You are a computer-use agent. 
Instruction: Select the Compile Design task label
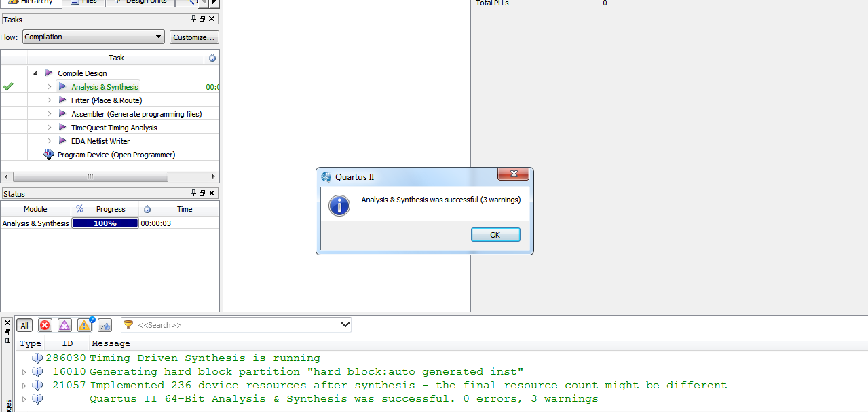[82, 73]
